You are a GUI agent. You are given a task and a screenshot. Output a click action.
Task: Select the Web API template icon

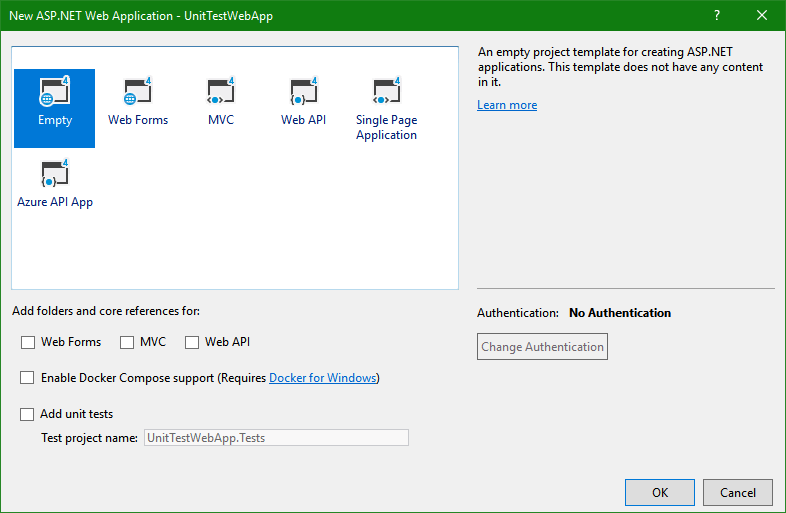pyautogui.click(x=303, y=94)
